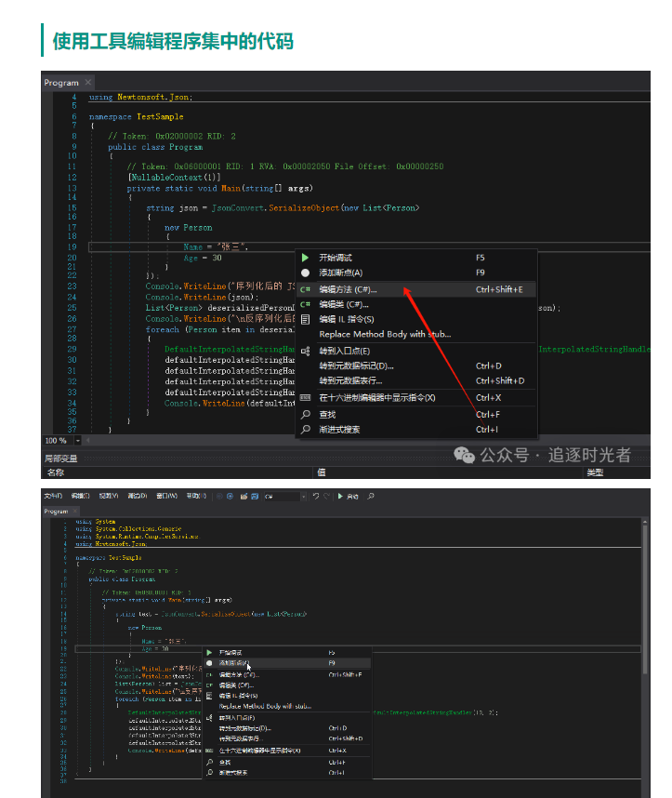Click 'namespace TestSample' in upper editor
Screen dimensions: 672x798
(x=136, y=116)
